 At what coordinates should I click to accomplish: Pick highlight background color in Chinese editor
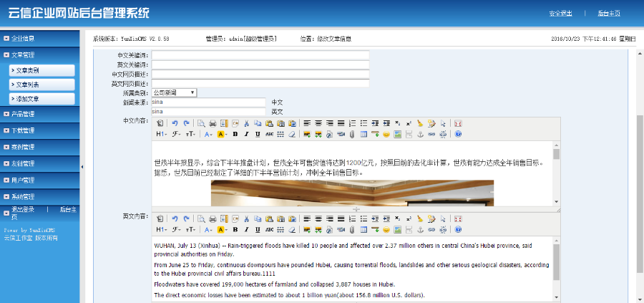pos(223,134)
